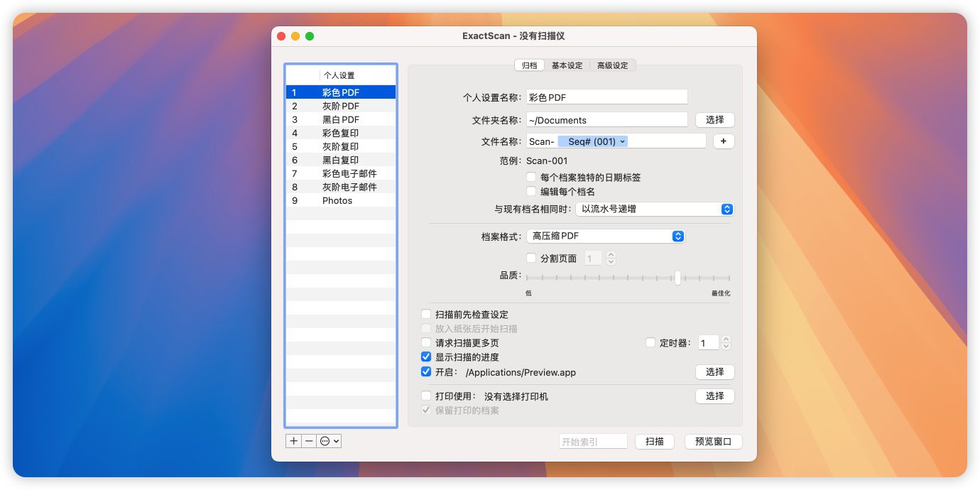Open Seq# (001) token dropdown
Image resolution: width=980 pixels, height=490 pixels.
592,141
